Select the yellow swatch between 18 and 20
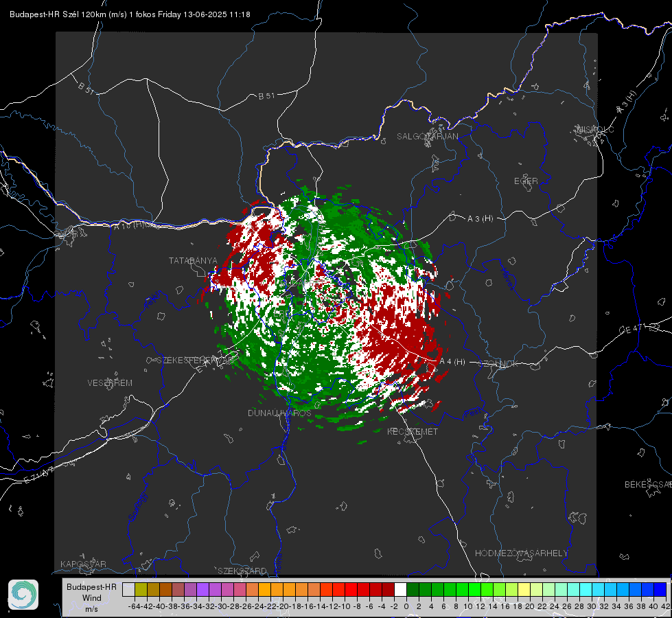This screenshot has width=672, height=618. pos(524,590)
